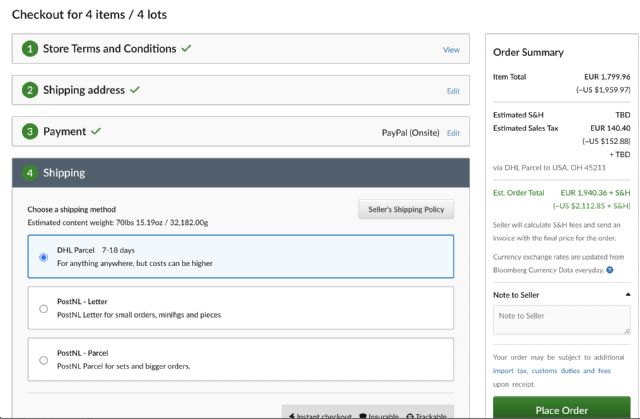Collapse the Note to Seller section

pos(627,295)
